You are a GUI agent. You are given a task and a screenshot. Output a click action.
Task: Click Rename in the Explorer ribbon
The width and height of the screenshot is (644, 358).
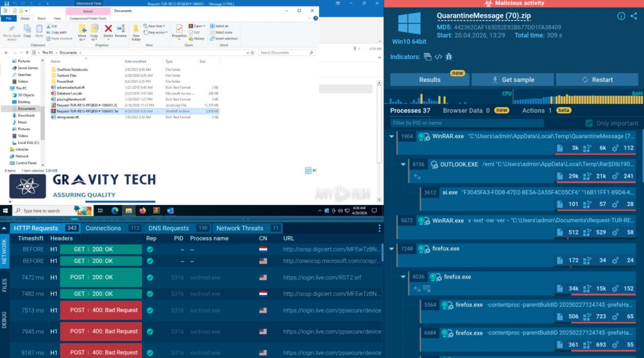121,31
